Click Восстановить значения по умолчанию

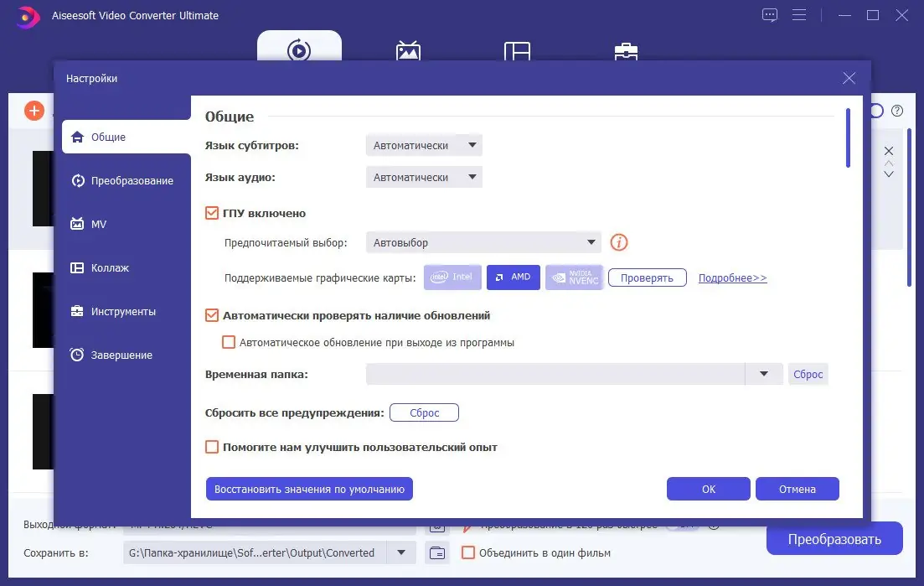click(x=309, y=489)
